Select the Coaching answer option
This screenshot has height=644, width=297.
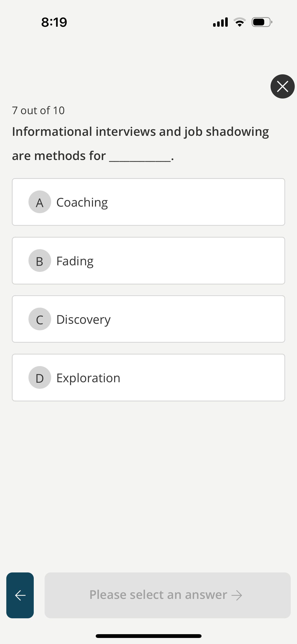(x=148, y=202)
